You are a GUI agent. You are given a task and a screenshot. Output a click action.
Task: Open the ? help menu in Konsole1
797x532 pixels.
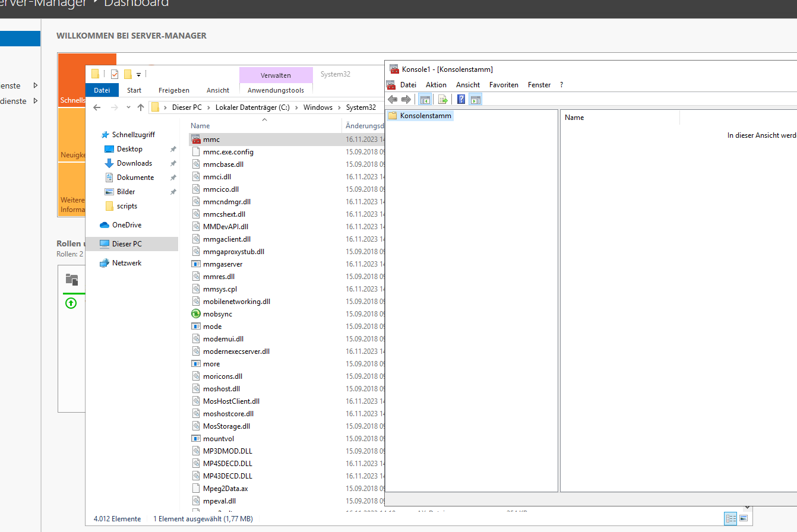(561, 85)
